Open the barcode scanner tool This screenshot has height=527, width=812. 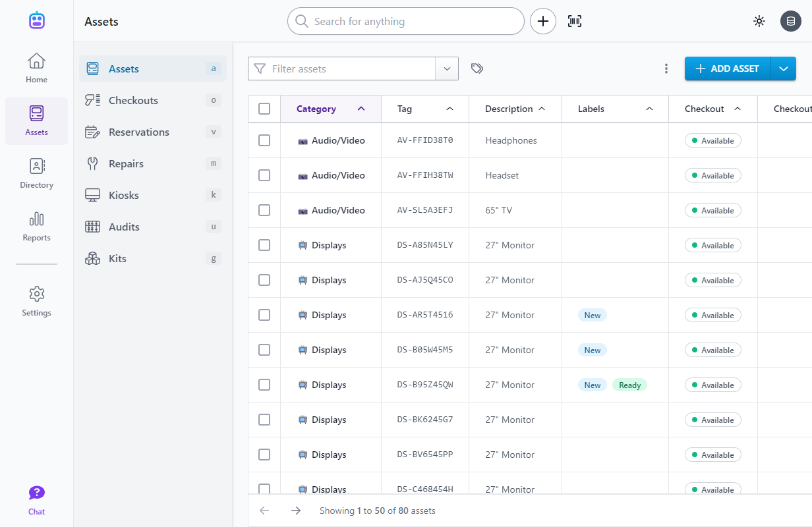click(574, 21)
